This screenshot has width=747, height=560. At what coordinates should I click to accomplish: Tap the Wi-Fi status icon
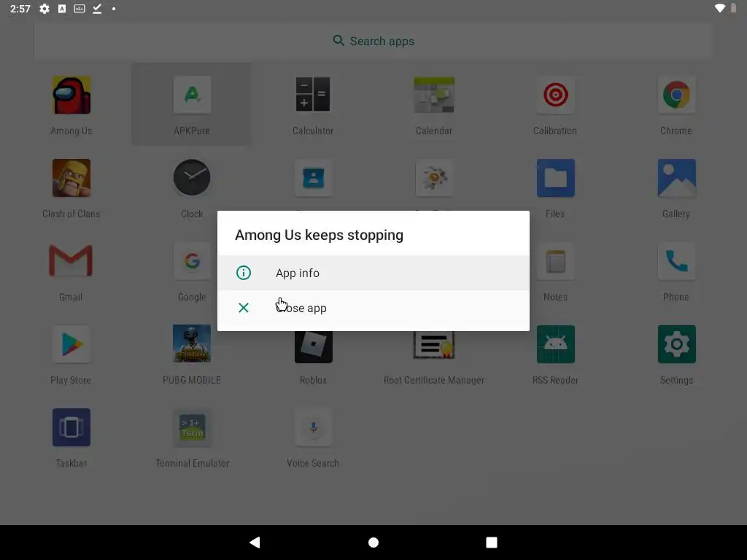pyautogui.click(x=719, y=8)
